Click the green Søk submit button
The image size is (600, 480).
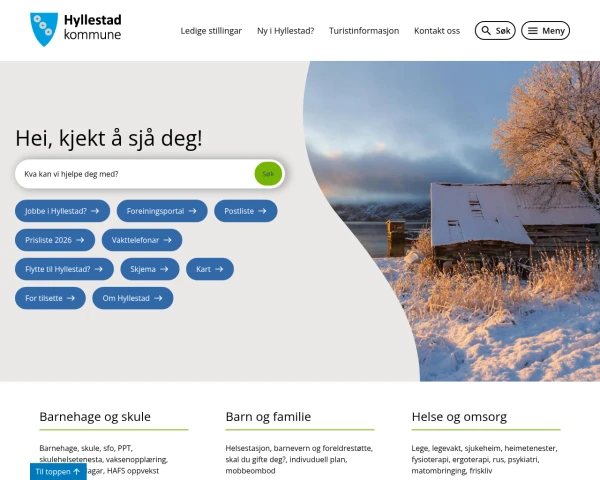point(268,174)
